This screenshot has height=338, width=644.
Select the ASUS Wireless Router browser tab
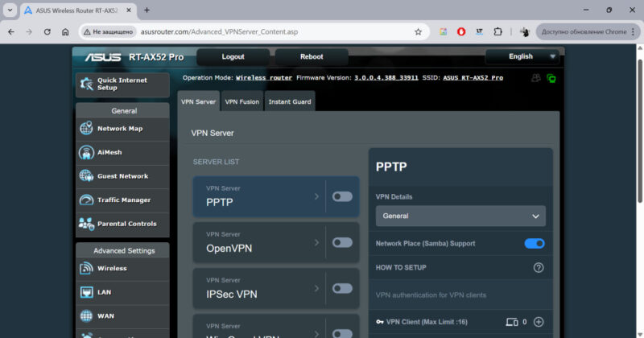pos(77,10)
